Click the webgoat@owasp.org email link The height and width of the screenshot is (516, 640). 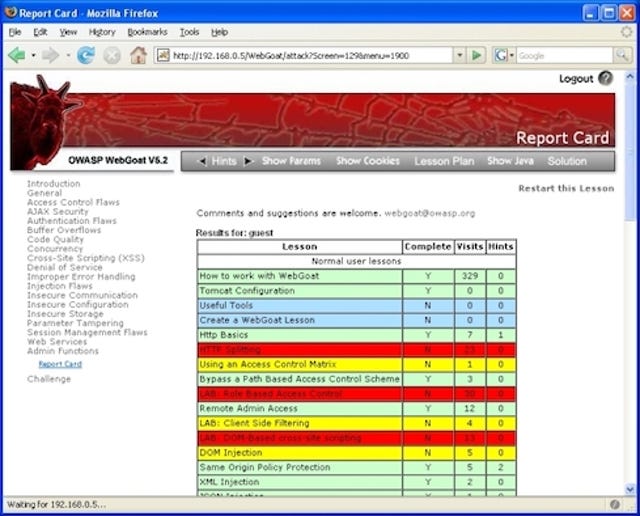tap(430, 213)
